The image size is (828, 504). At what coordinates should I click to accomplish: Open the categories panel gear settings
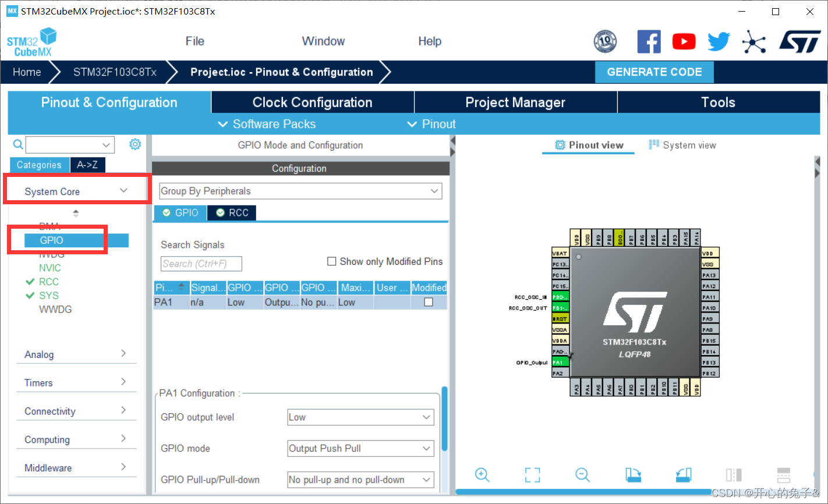point(135,144)
